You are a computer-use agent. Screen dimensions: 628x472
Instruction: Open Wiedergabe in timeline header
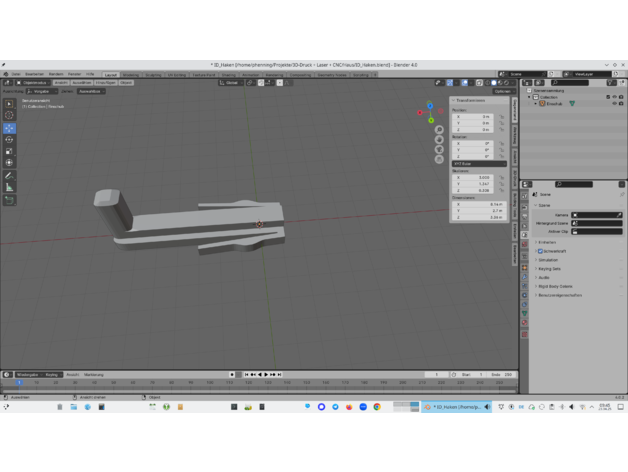coord(27,375)
